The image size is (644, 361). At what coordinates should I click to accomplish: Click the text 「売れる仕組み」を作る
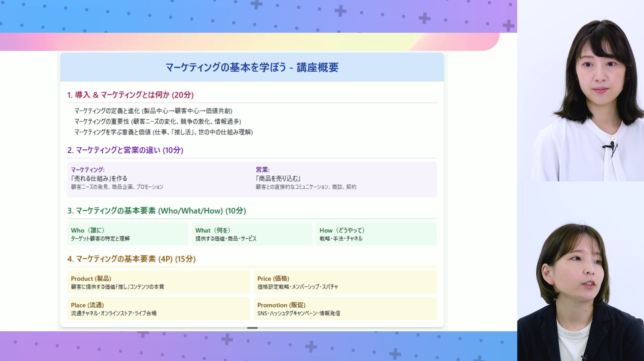click(99, 178)
